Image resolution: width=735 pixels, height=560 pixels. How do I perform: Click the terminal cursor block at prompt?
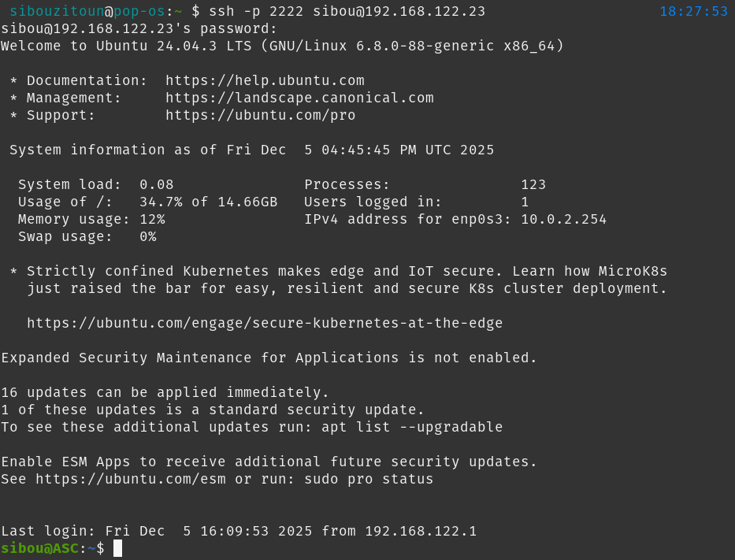coord(117,548)
